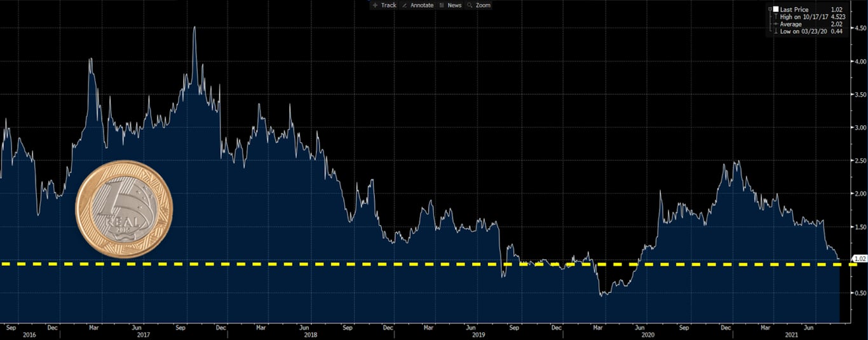Click the 2.50 y-axis label

[x=860, y=160]
